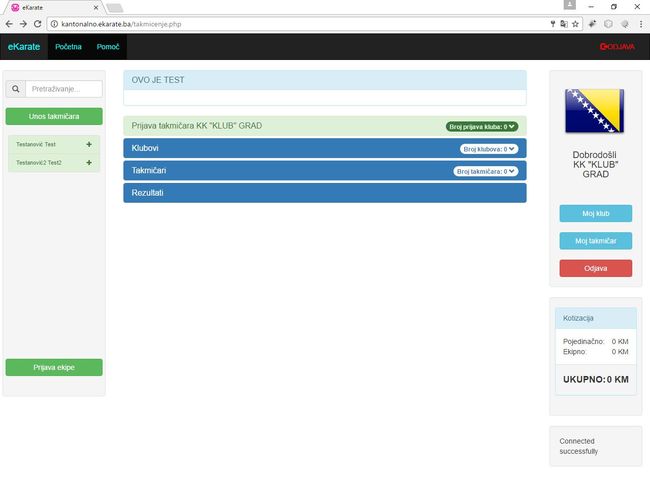Click the Bosnia flag image
The height and width of the screenshot is (500, 650).
click(x=595, y=111)
